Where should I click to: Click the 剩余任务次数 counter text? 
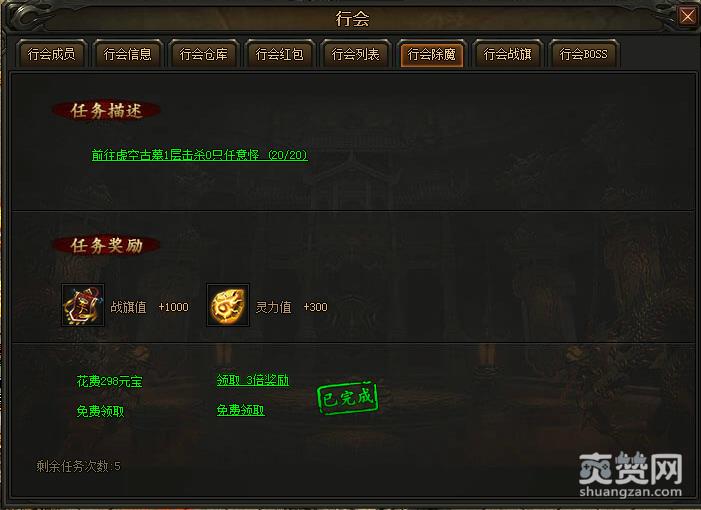(x=78, y=466)
